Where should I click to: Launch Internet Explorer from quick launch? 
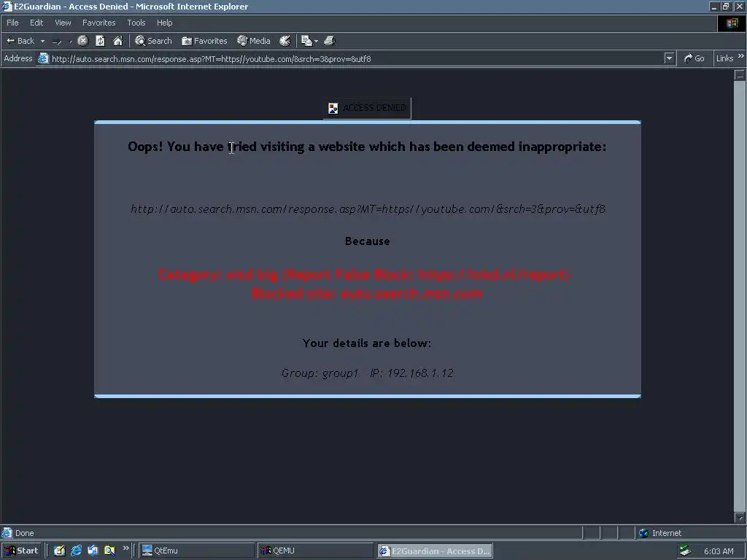(76, 551)
